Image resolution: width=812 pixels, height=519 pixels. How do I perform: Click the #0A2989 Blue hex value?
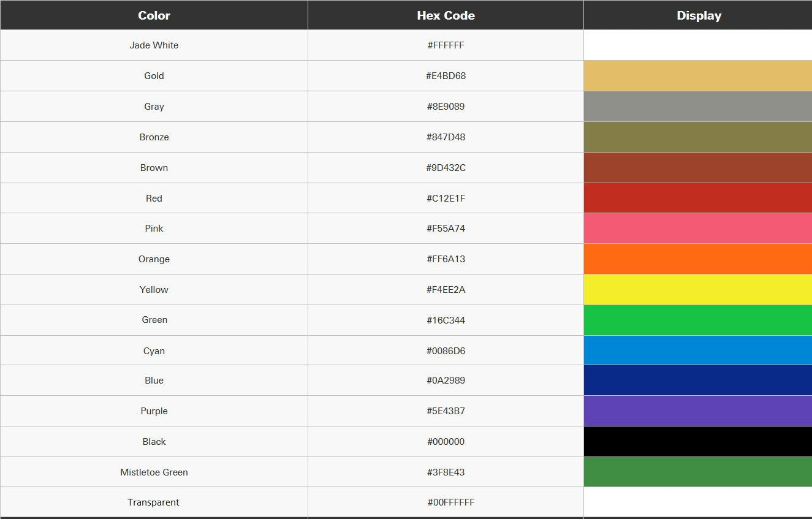coord(446,381)
